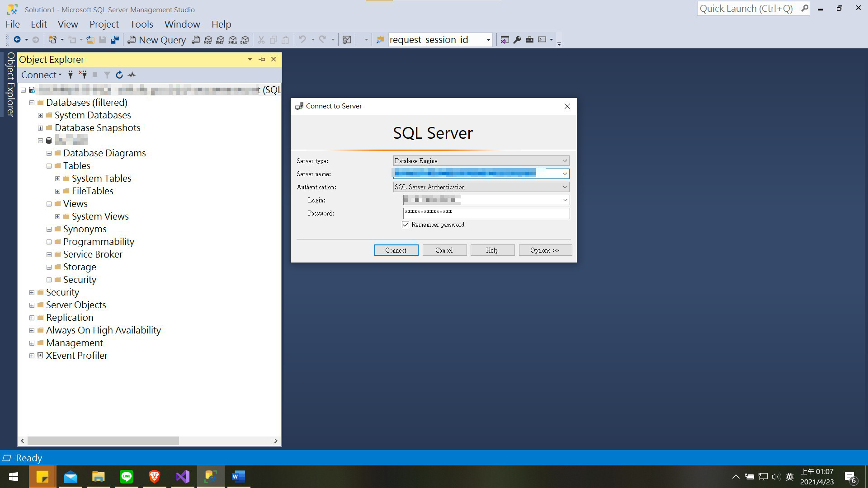The image size is (868, 488).
Task: Select the New XMLA Query icon
Action: coord(232,40)
